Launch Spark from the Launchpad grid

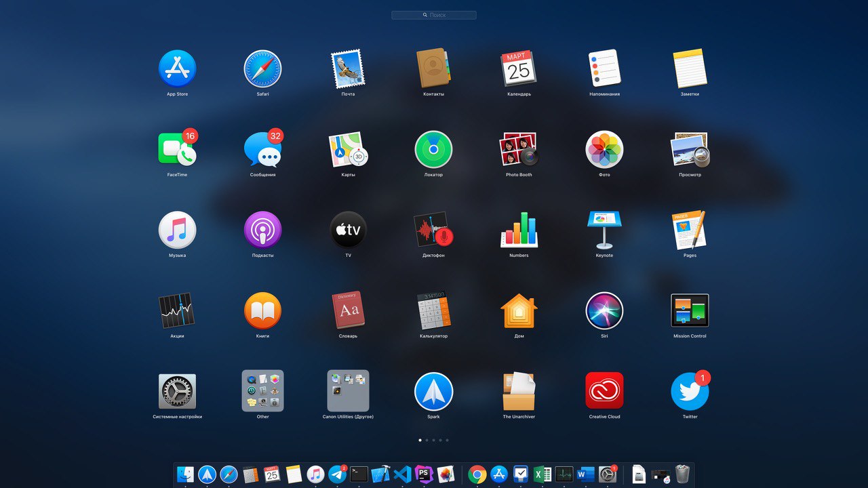(x=433, y=391)
